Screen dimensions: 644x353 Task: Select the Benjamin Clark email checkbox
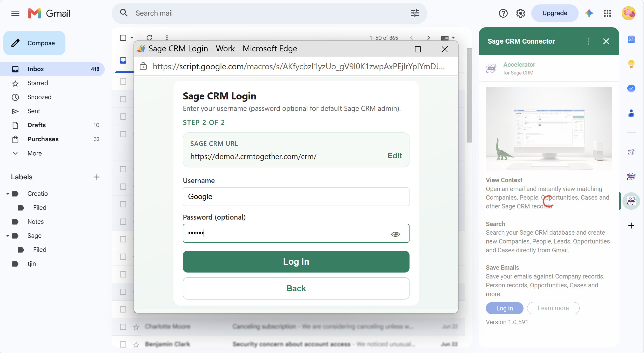pyautogui.click(x=123, y=344)
